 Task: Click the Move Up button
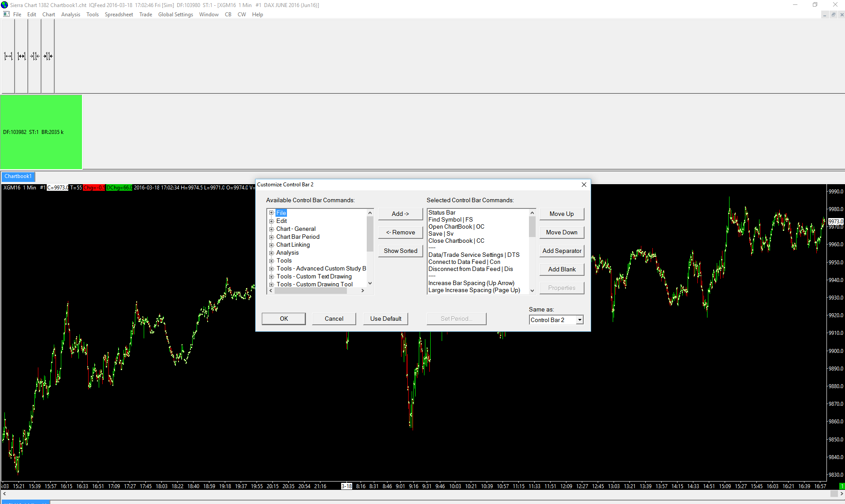point(562,214)
